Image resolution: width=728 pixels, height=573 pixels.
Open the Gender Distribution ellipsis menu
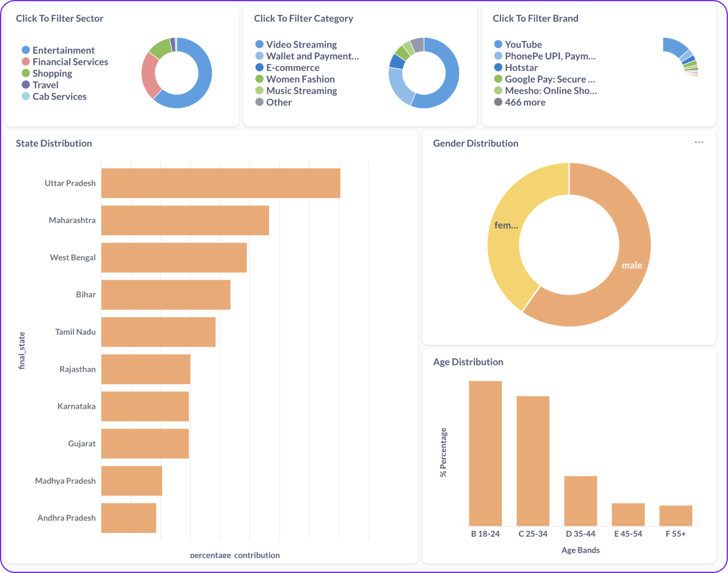[698, 143]
